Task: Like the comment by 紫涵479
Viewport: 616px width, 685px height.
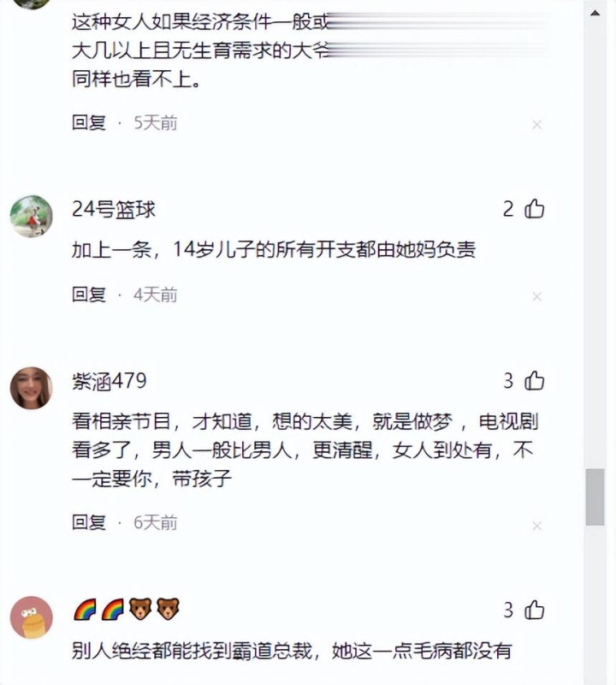Action: coord(535,380)
